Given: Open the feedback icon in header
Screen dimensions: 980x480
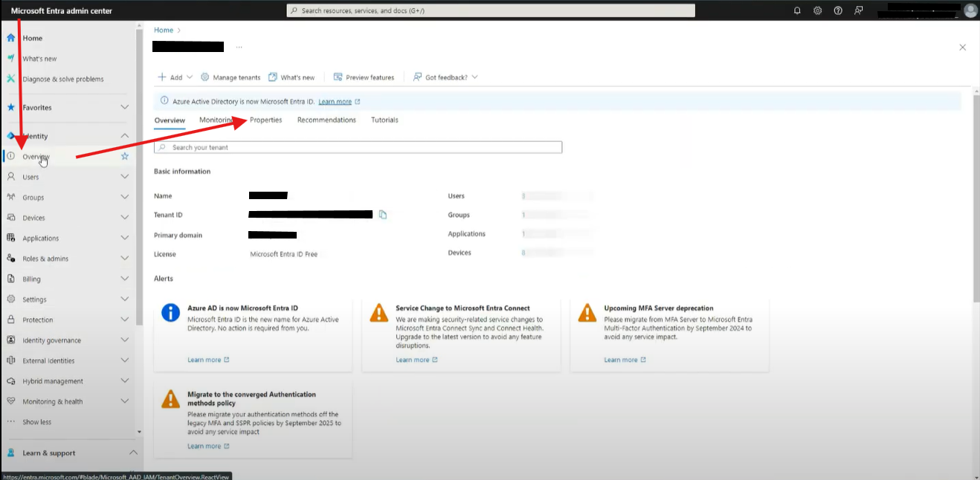Looking at the screenshot, I should pyautogui.click(x=859, y=10).
